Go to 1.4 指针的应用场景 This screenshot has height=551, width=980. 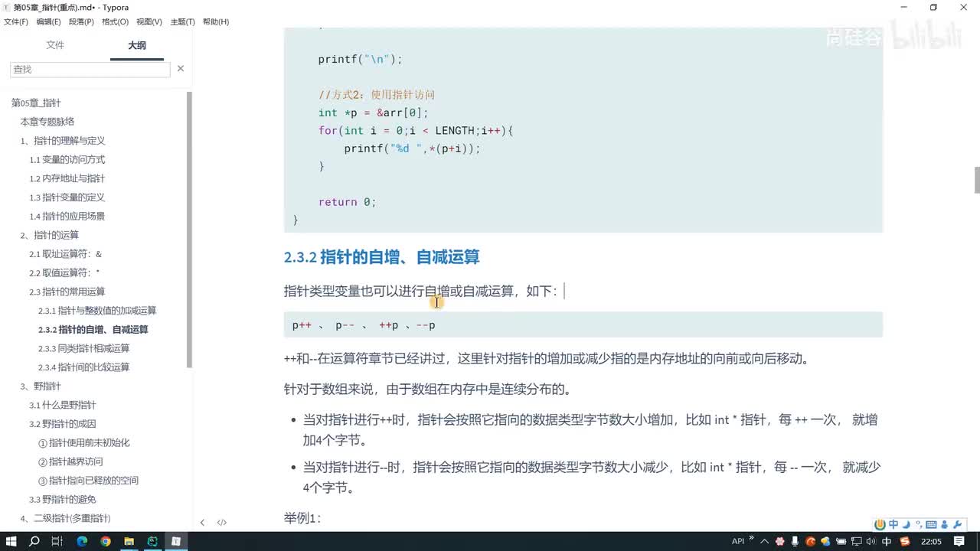tap(67, 216)
